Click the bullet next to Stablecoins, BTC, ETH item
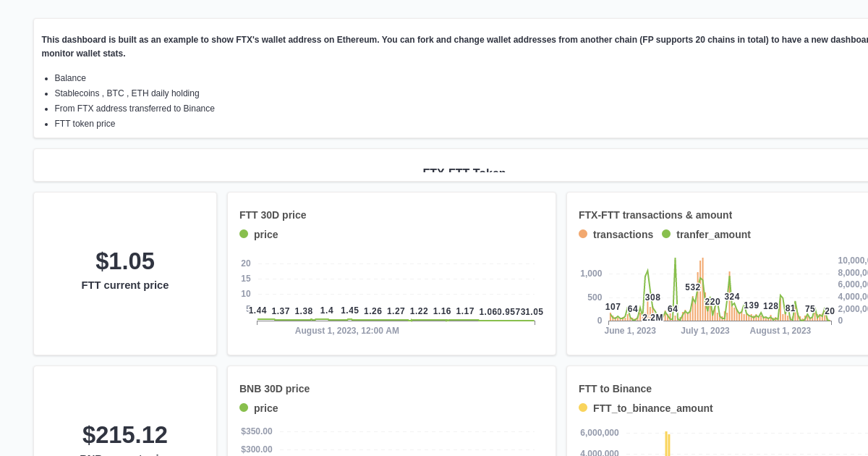 point(47,93)
